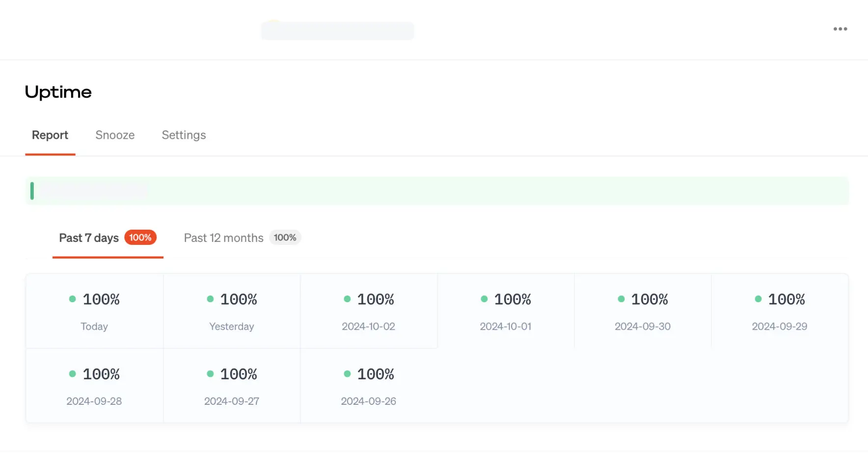Switch to Past 12 months view
The image size is (868, 473).
coord(223,237)
